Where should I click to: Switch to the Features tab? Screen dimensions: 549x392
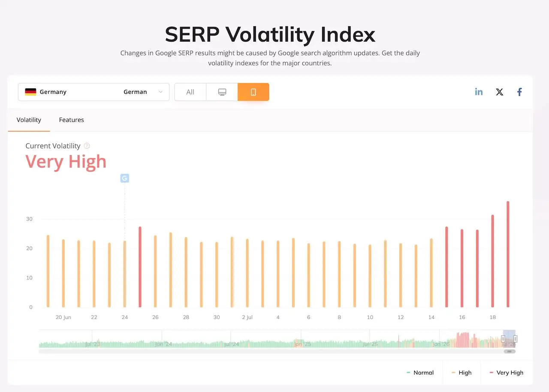click(71, 120)
